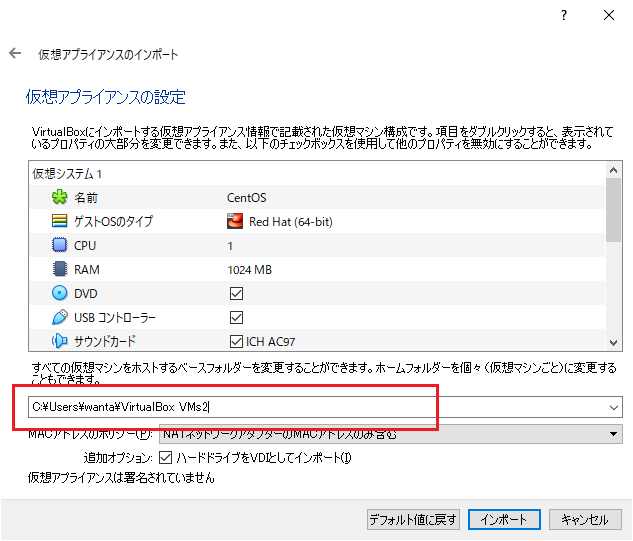Uncheck the サウンドカード ICH AC97 checkbox
The image size is (633, 541).
point(236,342)
